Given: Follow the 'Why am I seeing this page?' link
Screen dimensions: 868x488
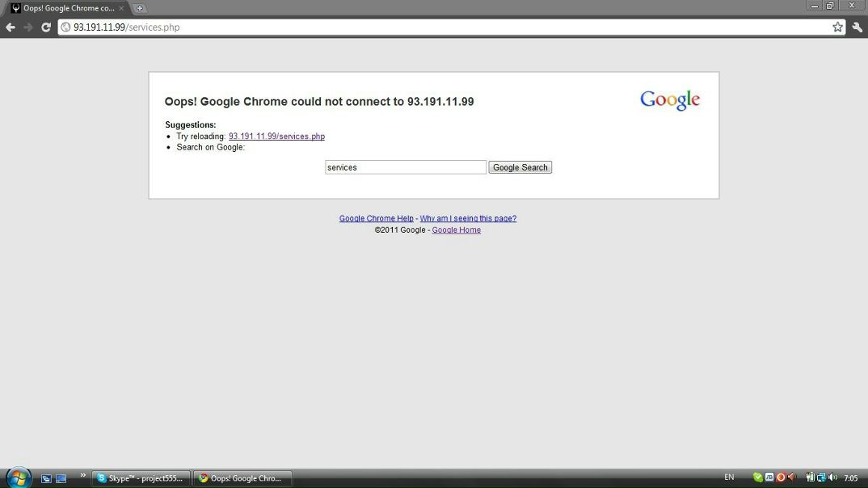Looking at the screenshot, I should point(468,218).
